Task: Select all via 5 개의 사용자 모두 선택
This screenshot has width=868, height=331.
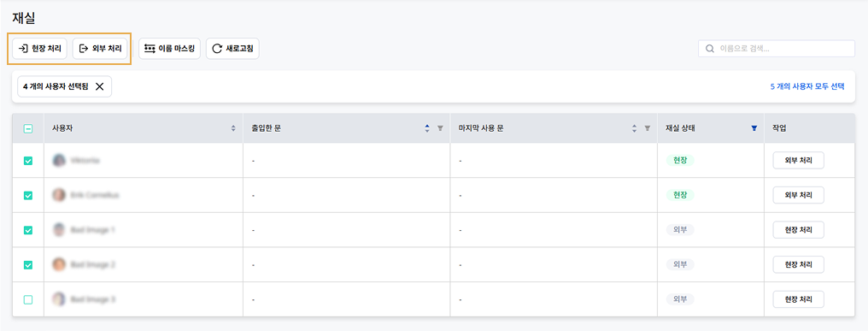Action: [807, 86]
